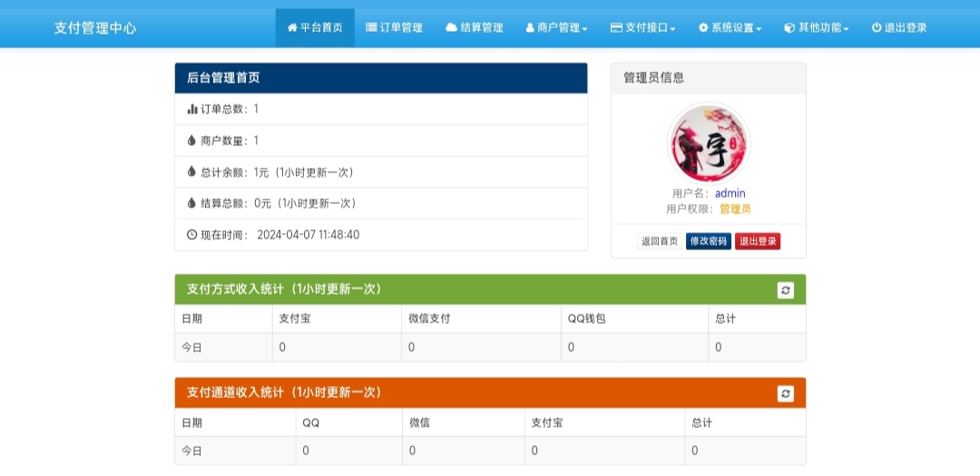Click the droplet icon beside 总计余额
The width and height of the screenshot is (980, 476).
(191, 171)
